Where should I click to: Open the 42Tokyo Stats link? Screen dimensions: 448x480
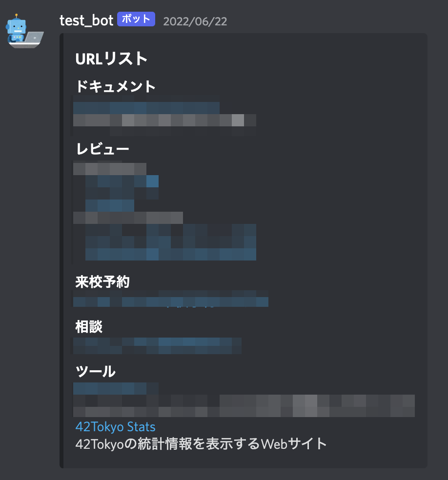pos(116,427)
